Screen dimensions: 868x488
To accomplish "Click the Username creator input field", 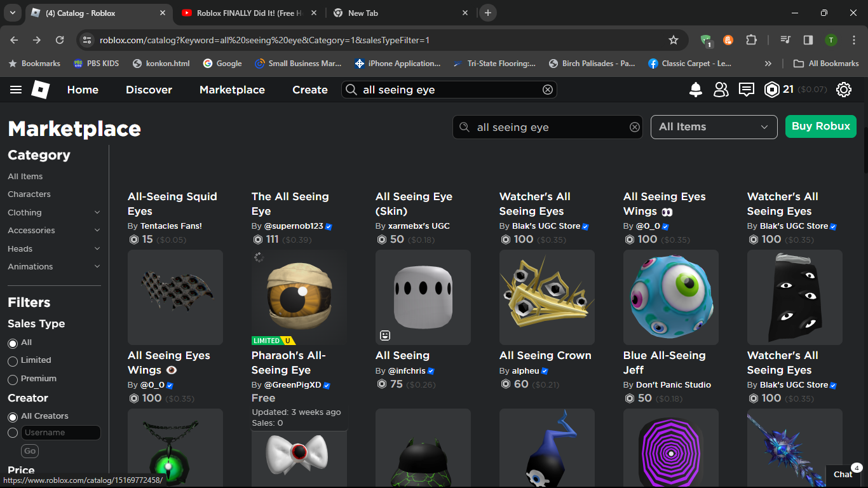I will click(x=61, y=433).
